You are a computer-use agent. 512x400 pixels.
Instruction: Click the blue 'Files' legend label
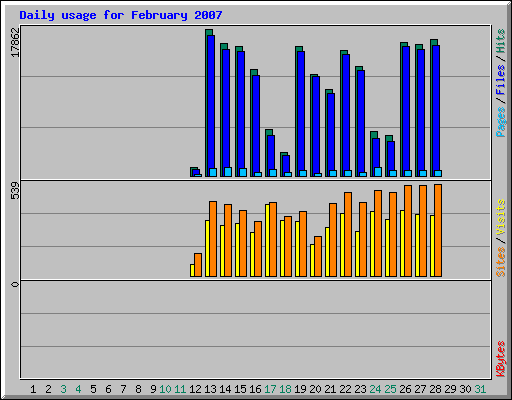501,79
